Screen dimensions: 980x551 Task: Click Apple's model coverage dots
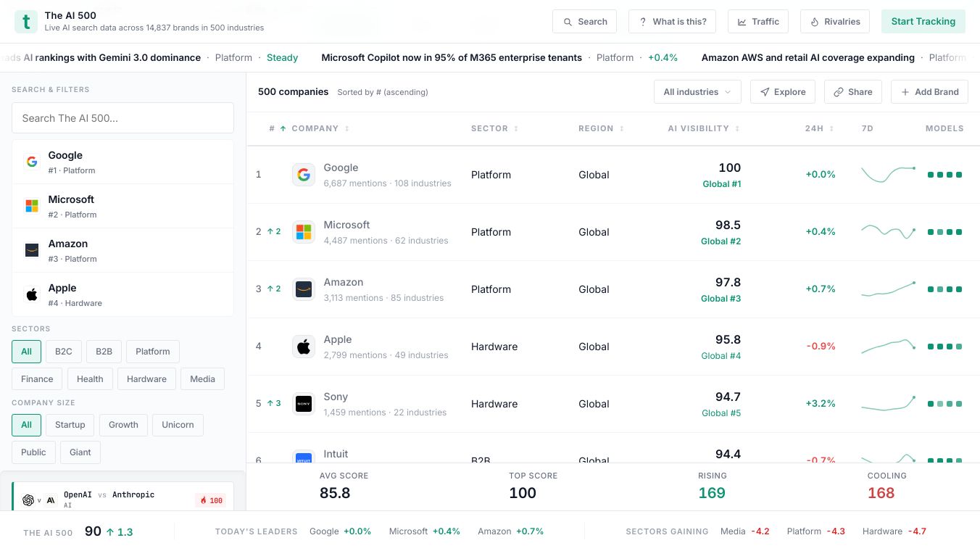click(945, 347)
